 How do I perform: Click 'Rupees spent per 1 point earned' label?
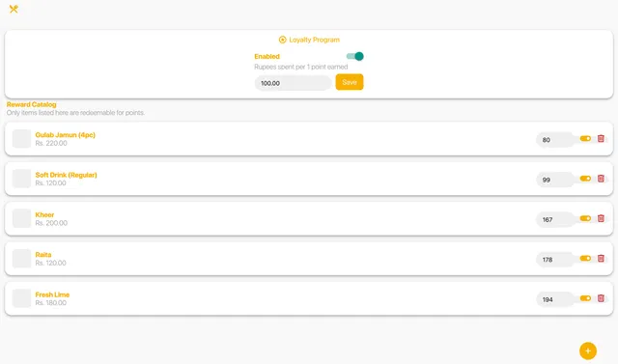(300, 67)
